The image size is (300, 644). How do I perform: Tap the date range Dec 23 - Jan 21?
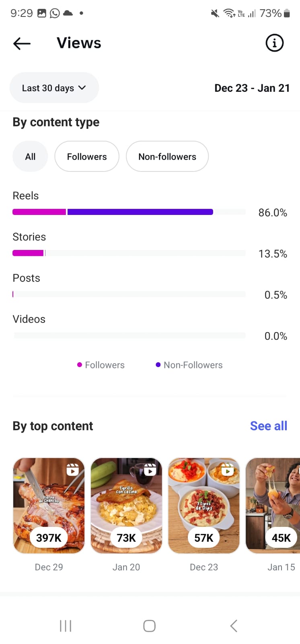(x=252, y=88)
